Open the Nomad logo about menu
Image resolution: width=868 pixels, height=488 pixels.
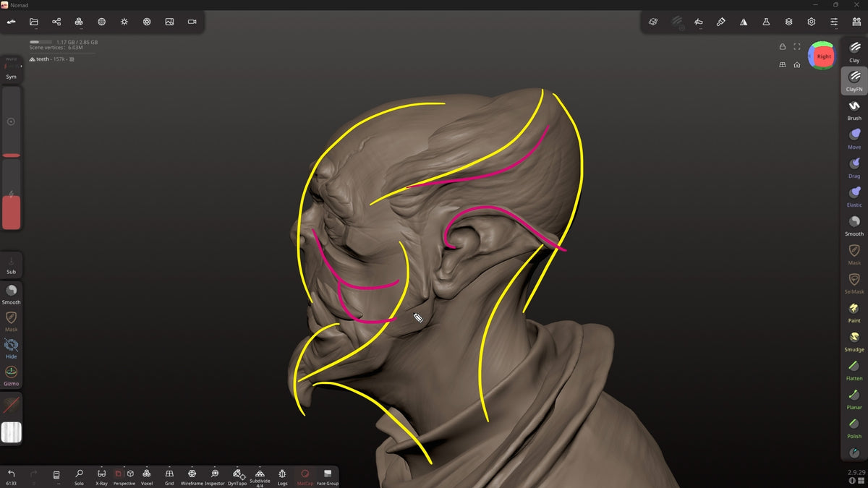click(12, 22)
